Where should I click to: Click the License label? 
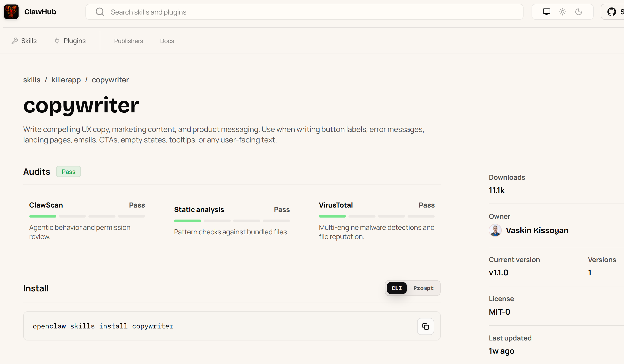pyautogui.click(x=501, y=299)
